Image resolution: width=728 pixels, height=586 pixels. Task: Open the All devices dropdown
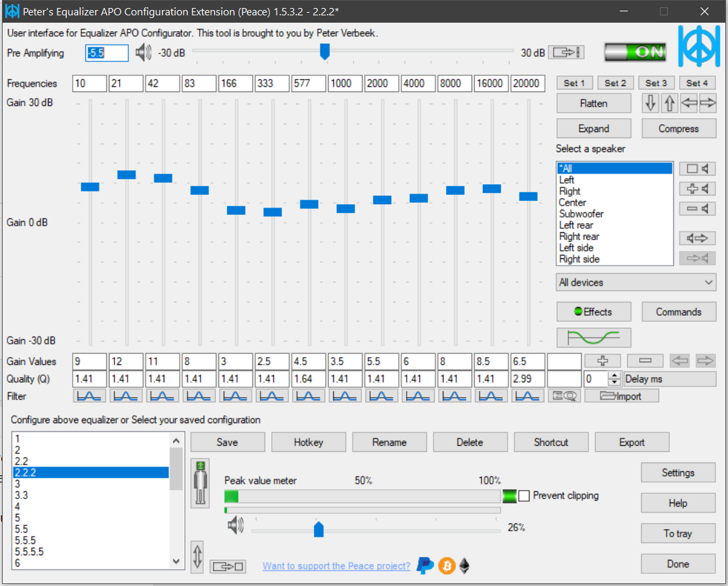[x=636, y=282]
